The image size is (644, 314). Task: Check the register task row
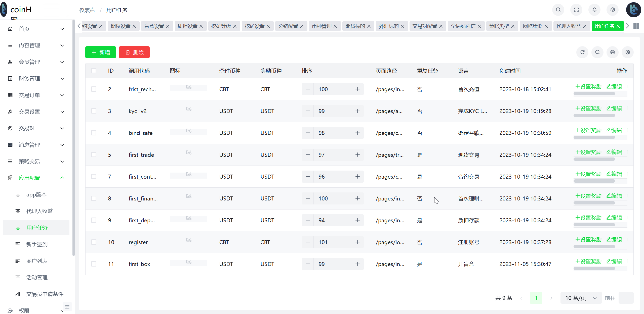pyautogui.click(x=94, y=242)
